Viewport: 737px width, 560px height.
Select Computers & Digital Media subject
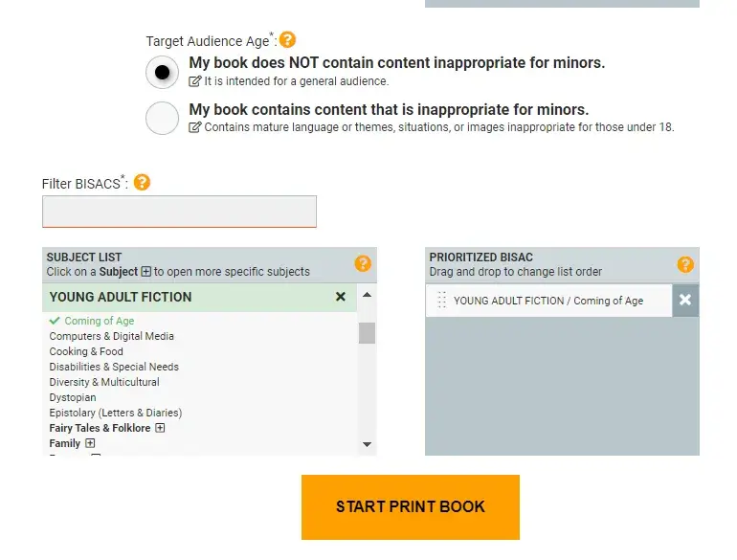(111, 336)
